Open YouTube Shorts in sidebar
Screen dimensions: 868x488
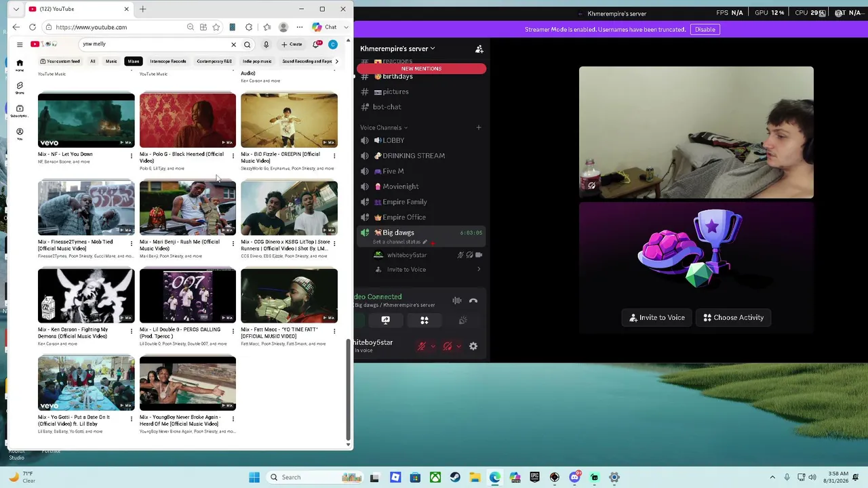20,88
